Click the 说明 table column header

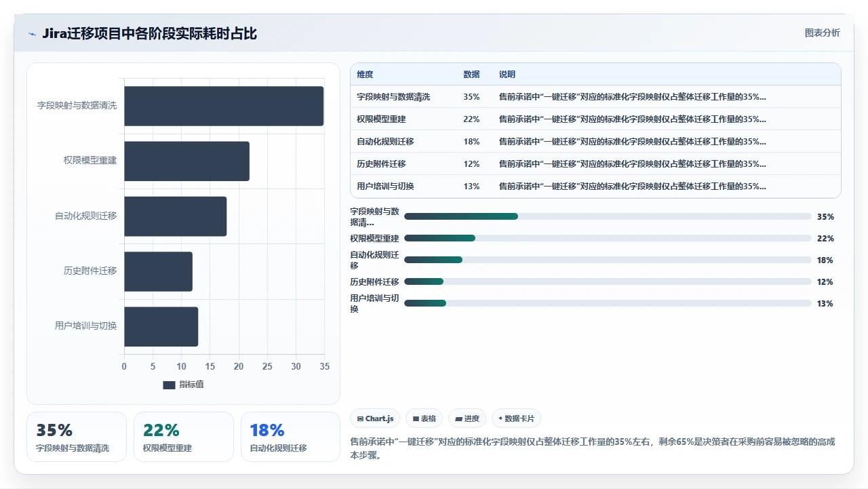507,75
